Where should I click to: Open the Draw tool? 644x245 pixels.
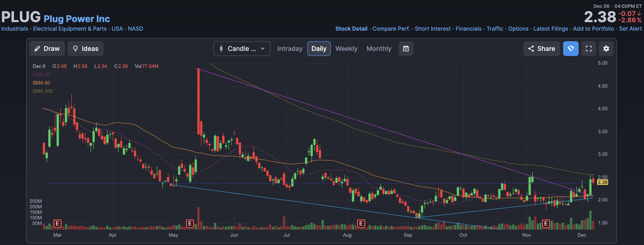47,49
